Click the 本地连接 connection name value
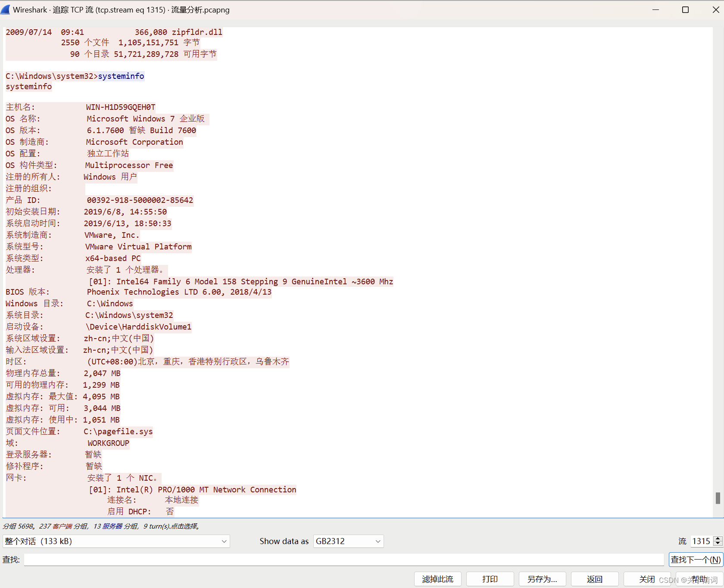Screen dimensions: 724x588 coord(181,500)
